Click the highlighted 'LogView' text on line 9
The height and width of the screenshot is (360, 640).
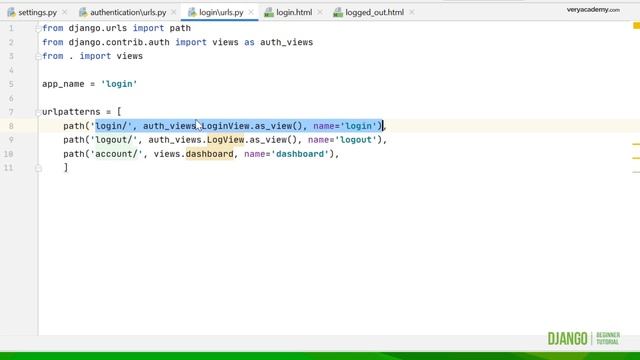pyautogui.click(x=225, y=140)
